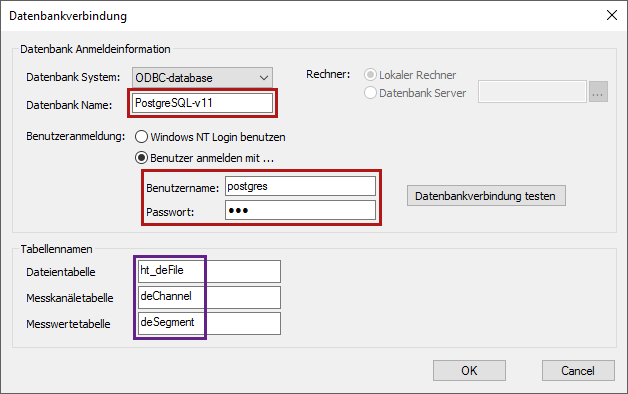The width and height of the screenshot is (628, 394).
Task: Click the Tabellennamen group heading
Action: (56, 249)
